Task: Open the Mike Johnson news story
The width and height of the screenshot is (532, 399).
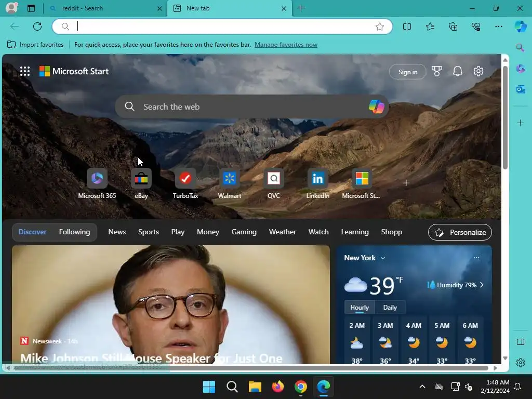Action: click(x=170, y=304)
